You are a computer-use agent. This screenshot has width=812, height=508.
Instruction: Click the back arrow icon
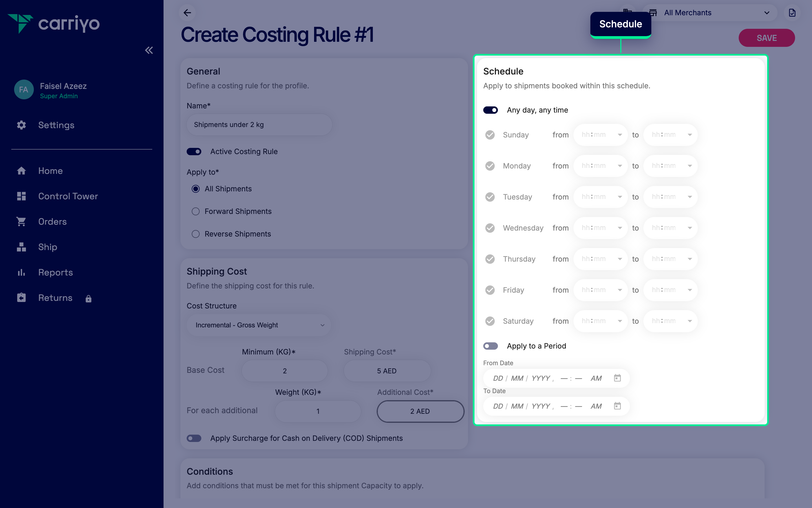[187, 13]
